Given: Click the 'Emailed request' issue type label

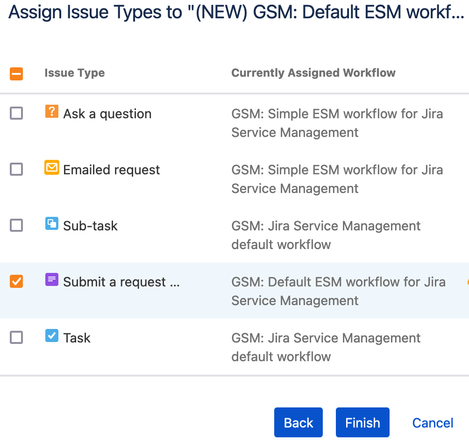Looking at the screenshot, I should point(112,170).
